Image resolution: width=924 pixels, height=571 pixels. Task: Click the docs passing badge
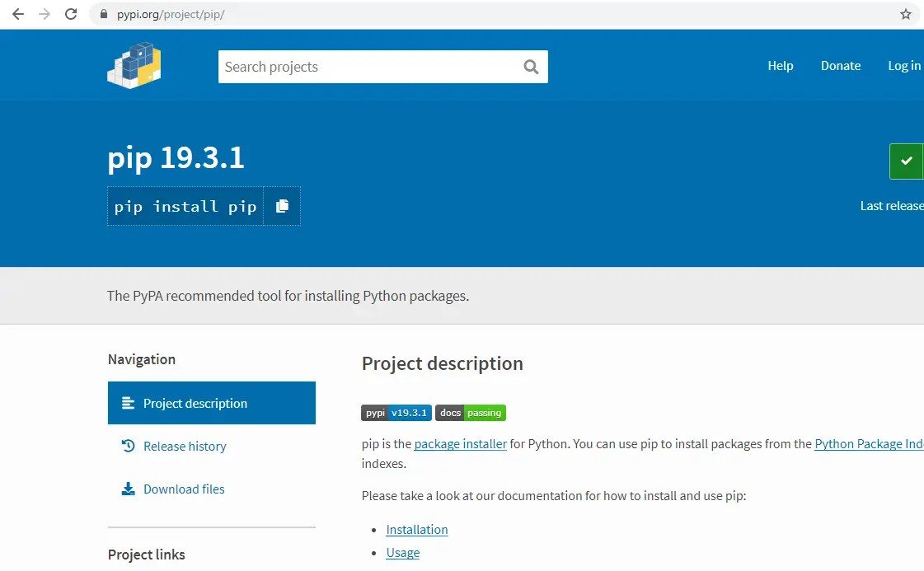471,413
